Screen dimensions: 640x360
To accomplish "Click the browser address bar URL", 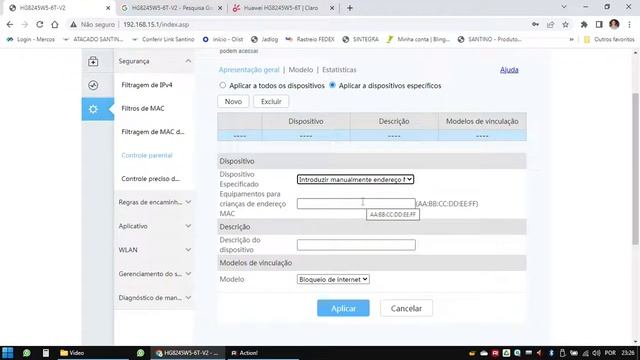I will click(156, 24).
